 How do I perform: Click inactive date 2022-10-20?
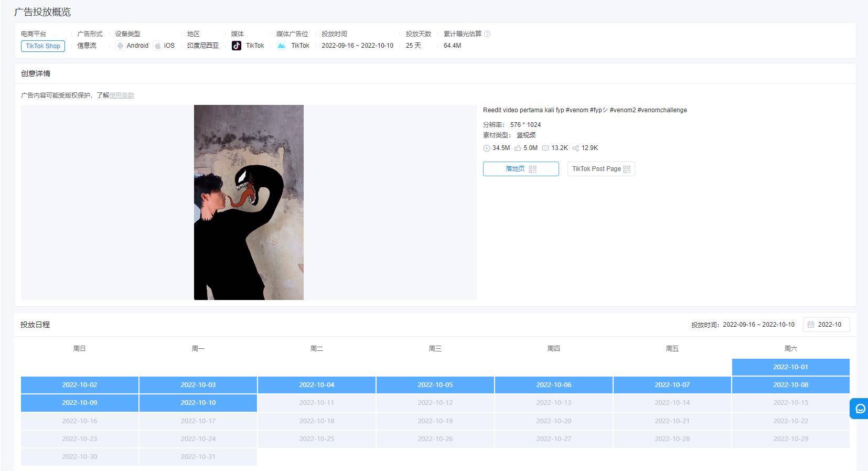click(554, 421)
